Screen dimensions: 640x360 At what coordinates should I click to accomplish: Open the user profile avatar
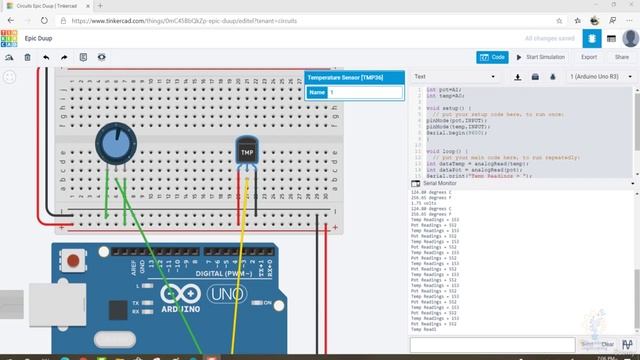pos(630,39)
